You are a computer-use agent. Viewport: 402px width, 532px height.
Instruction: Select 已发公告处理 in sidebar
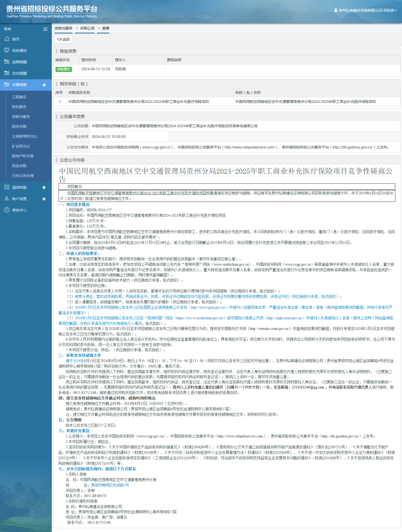[x=23, y=176]
